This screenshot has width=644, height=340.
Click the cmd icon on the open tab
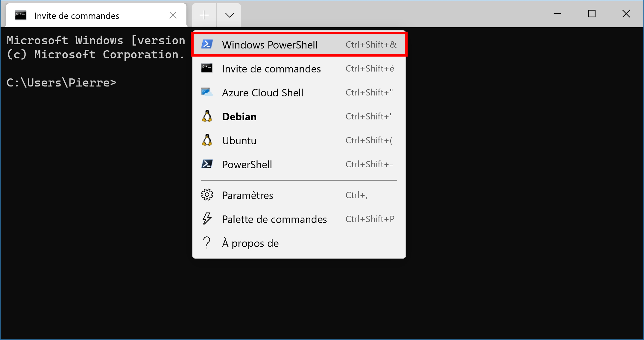click(x=21, y=15)
